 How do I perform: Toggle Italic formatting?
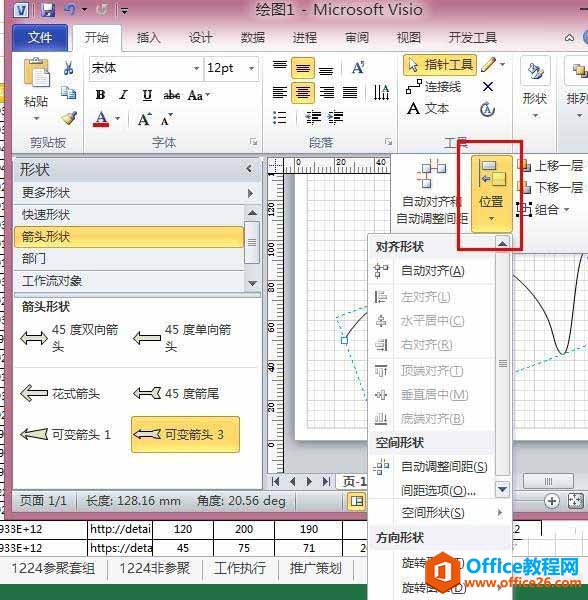tap(123, 95)
